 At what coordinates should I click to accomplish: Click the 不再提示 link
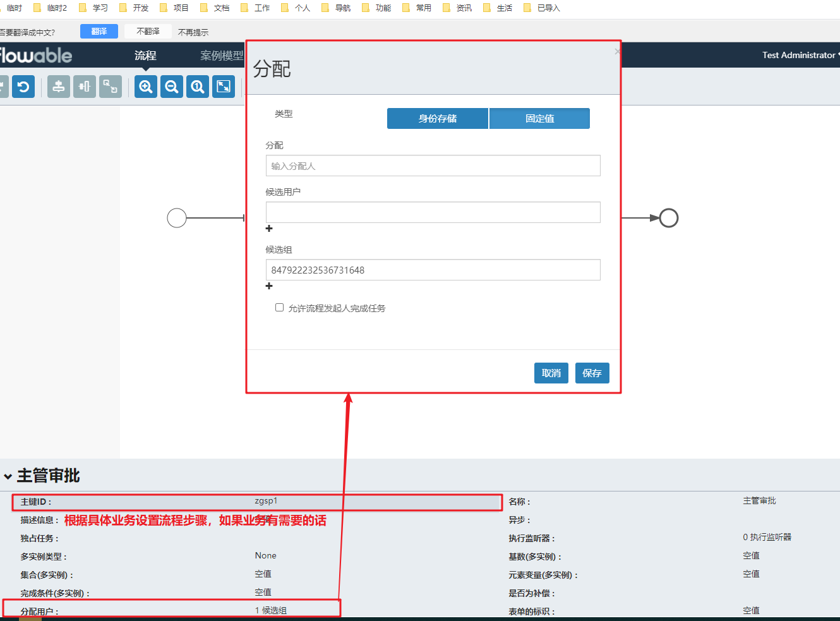pos(193,32)
